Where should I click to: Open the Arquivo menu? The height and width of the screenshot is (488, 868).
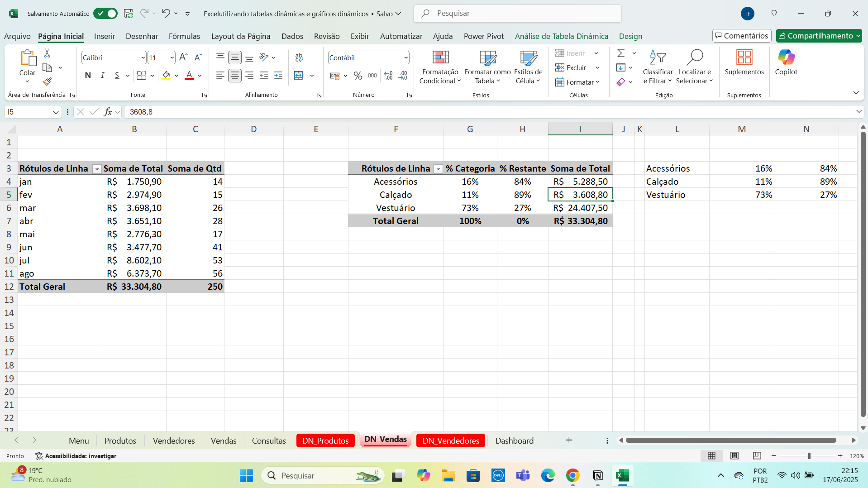point(17,36)
